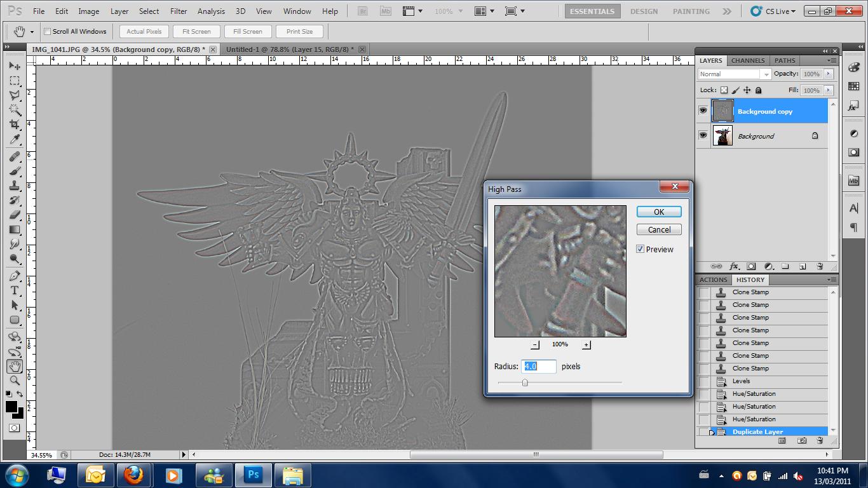Click OK in High Pass dialog

659,212
